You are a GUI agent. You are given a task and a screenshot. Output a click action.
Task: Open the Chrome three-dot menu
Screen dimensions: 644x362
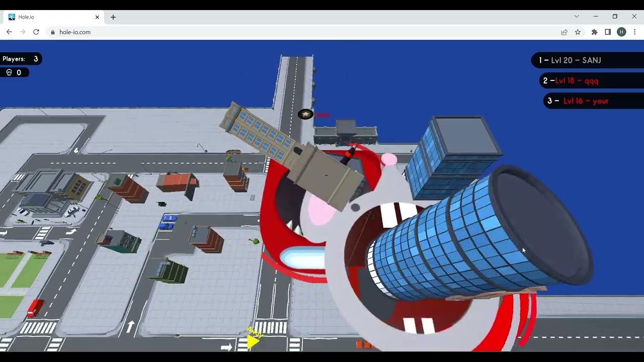pos(635,32)
